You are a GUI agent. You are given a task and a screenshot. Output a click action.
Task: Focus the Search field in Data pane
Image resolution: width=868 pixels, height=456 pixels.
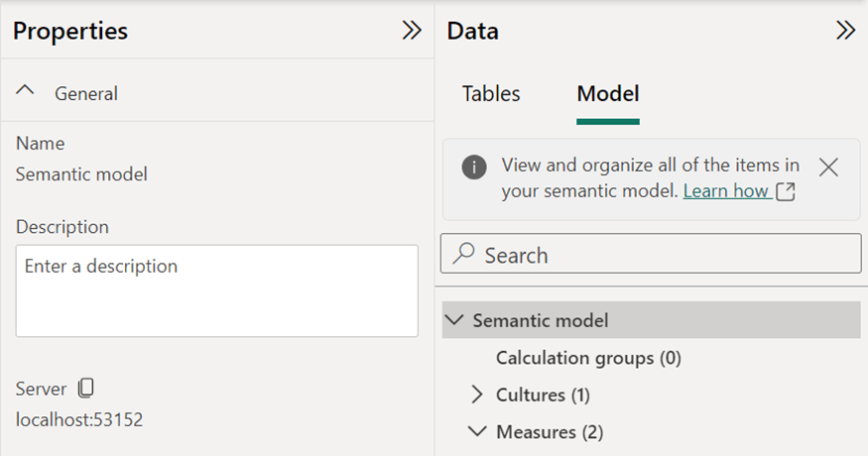665,255
